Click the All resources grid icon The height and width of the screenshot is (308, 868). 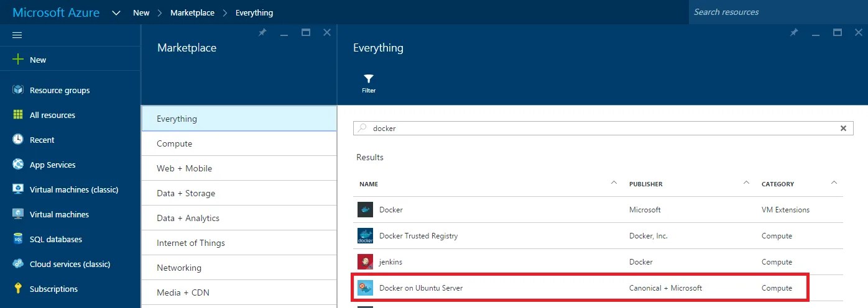(x=18, y=115)
